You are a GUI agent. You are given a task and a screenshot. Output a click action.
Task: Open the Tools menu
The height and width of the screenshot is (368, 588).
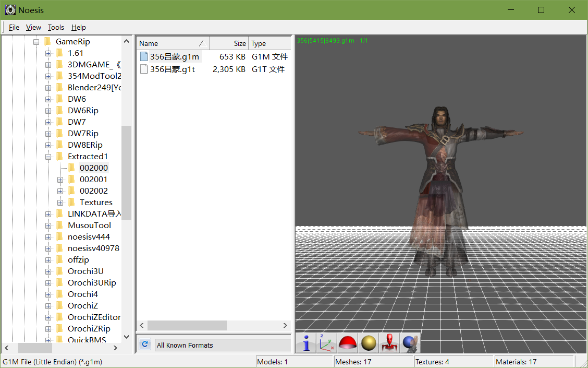click(56, 28)
